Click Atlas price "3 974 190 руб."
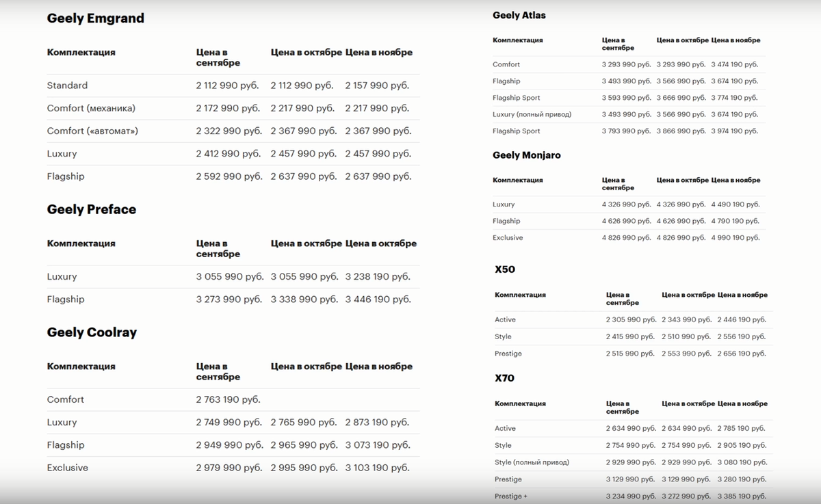 point(734,131)
